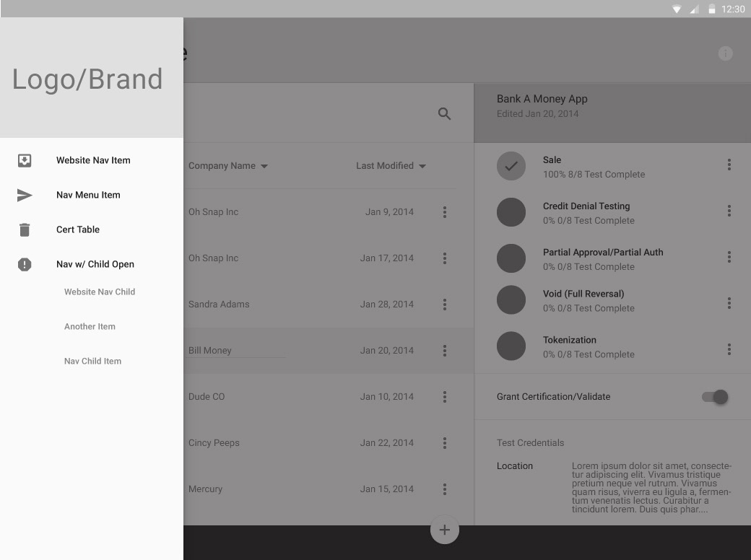751x560 pixels.
Task: Click the circle for Credit Denial Testing
Action: (511, 212)
